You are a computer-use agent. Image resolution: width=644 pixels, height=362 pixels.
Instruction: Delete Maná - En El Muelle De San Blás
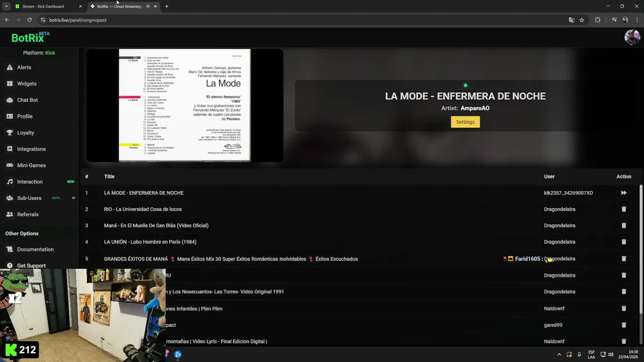624,225
